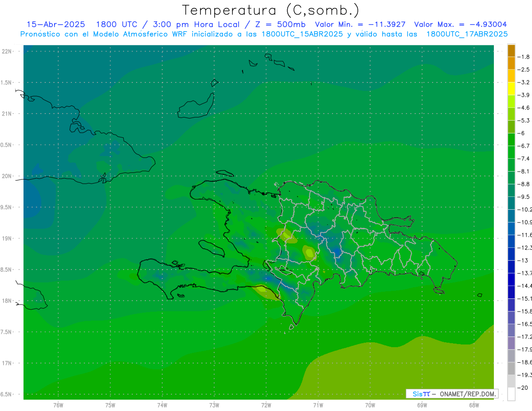Pick the legend swatch between -1.8 and -2.5
This screenshot has height=411, width=532.
pos(511,63)
